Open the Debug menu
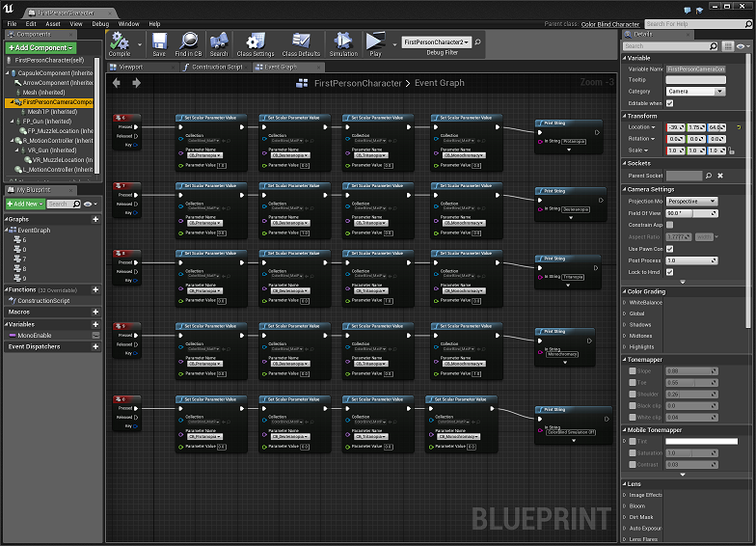 tap(100, 23)
